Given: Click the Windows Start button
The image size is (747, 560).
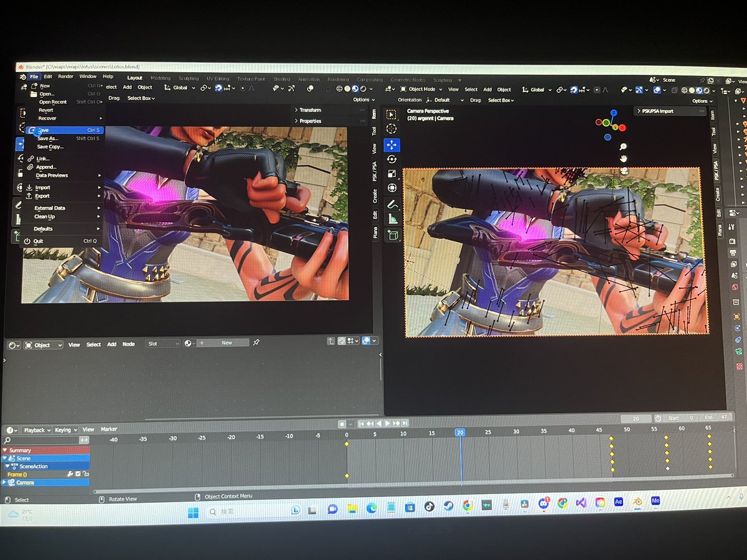Looking at the screenshot, I should click(x=193, y=513).
